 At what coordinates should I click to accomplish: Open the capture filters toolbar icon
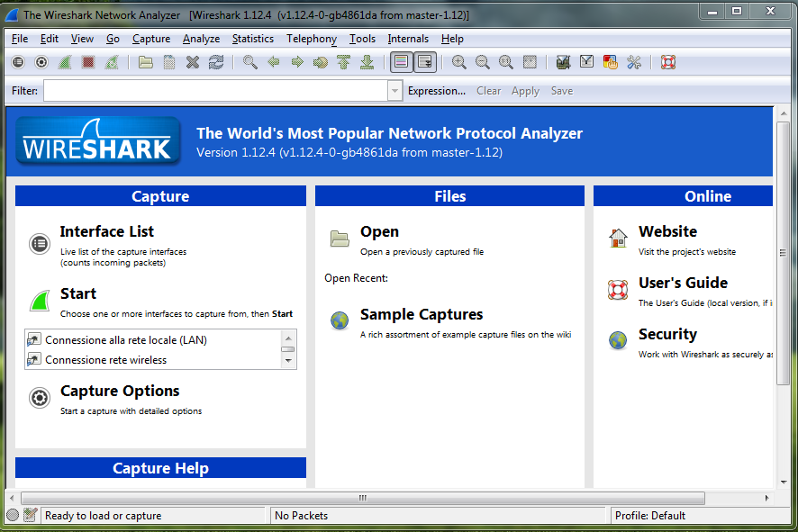[563, 62]
